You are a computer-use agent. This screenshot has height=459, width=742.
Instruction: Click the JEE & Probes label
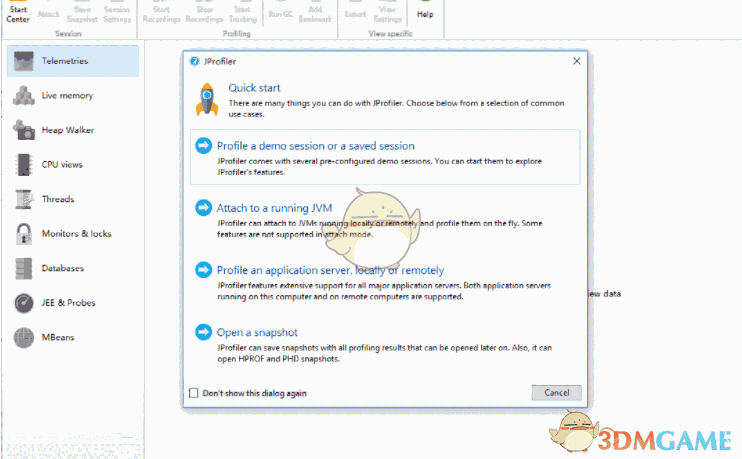pyautogui.click(x=69, y=303)
